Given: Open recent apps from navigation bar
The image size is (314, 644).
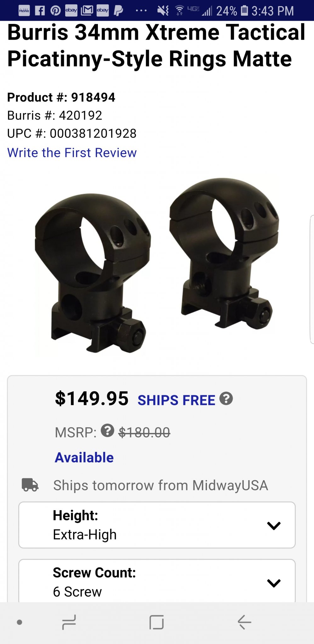Looking at the screenshot, I should click(x=69, y=622).
